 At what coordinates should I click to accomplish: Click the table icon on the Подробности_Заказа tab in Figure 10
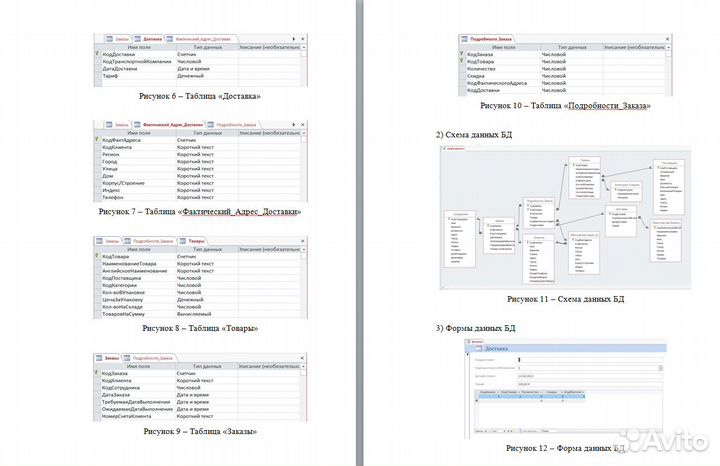point(464,38)
